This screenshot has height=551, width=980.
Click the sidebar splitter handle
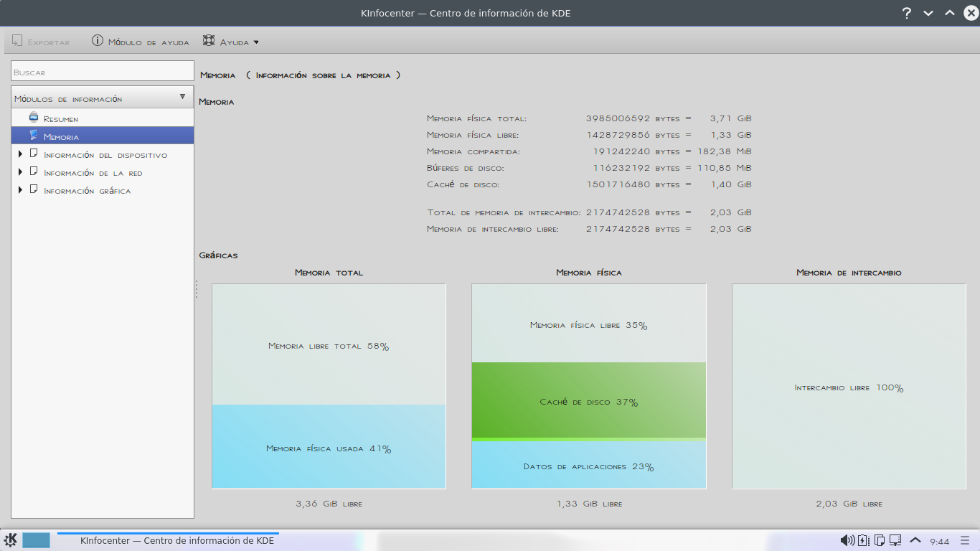click(x=196, y=289)
